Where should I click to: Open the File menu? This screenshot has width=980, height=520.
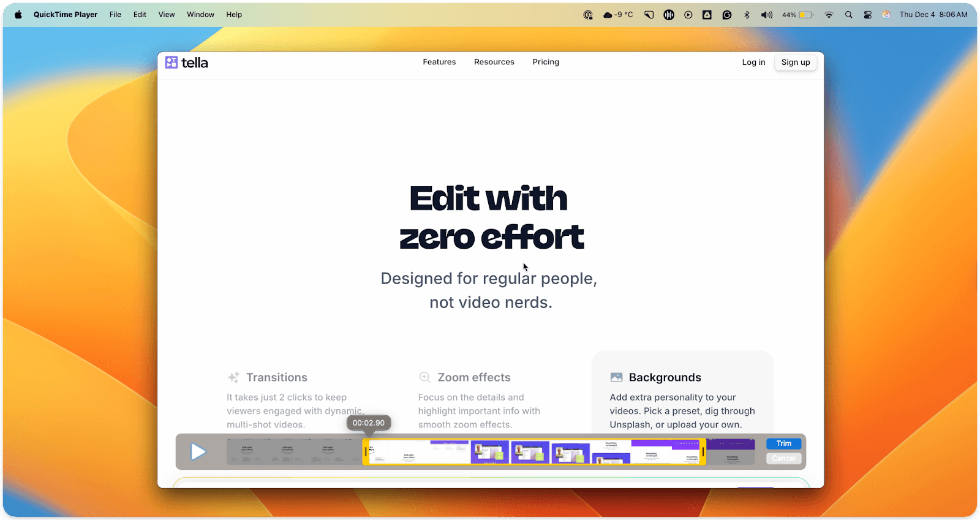pos(115,15)
